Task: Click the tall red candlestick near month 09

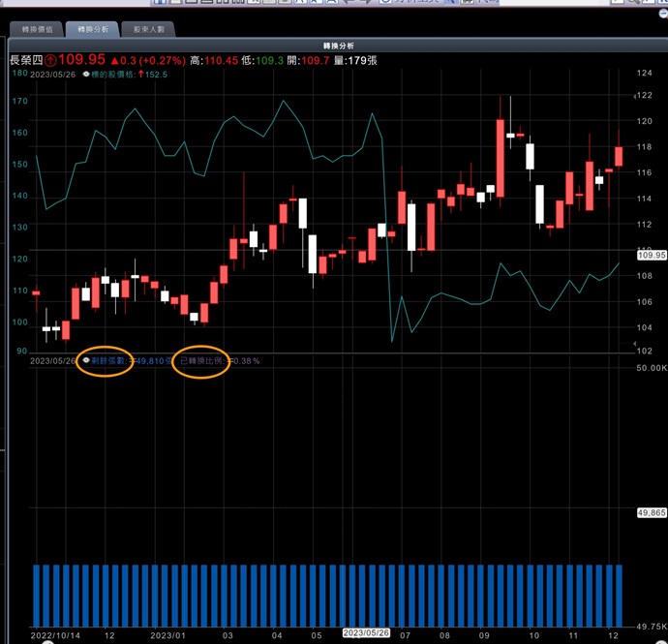Action: (x=500, y=155)
